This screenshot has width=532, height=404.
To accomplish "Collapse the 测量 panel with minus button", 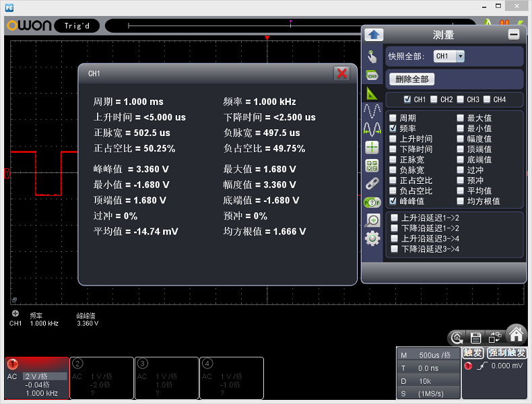I will (x=514, y=35).
